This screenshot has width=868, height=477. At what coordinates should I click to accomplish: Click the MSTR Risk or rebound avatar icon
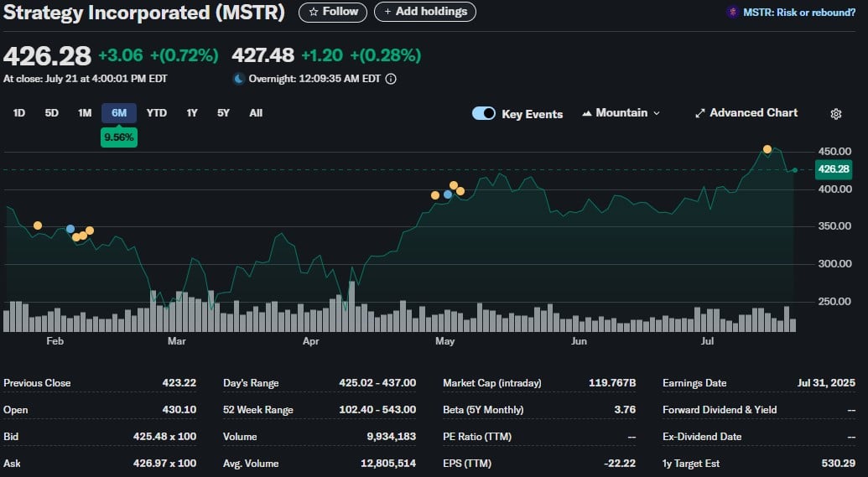(x=733, y=13)
